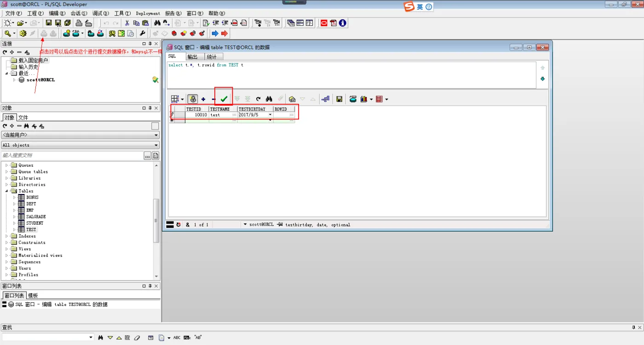
Task: Click the scott@ORCL connection entry
Action: click(x=40, y=80)
